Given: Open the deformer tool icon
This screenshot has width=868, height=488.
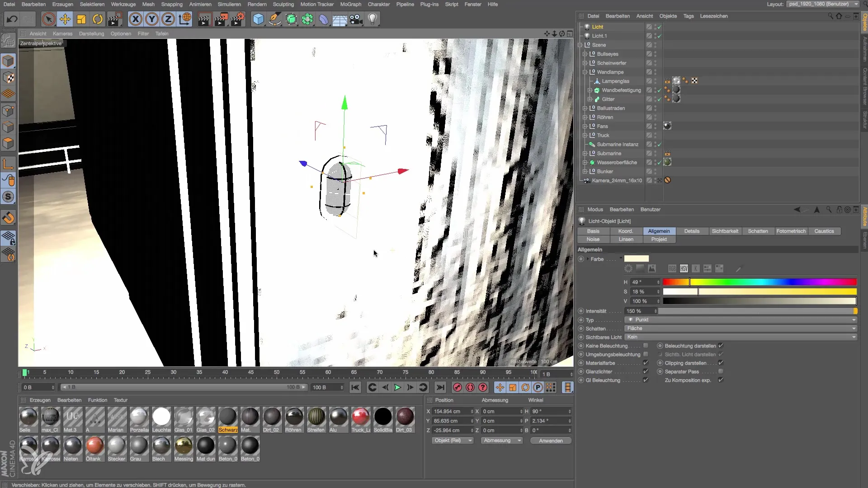Looking at the screenshot, I should coord(324,19).
